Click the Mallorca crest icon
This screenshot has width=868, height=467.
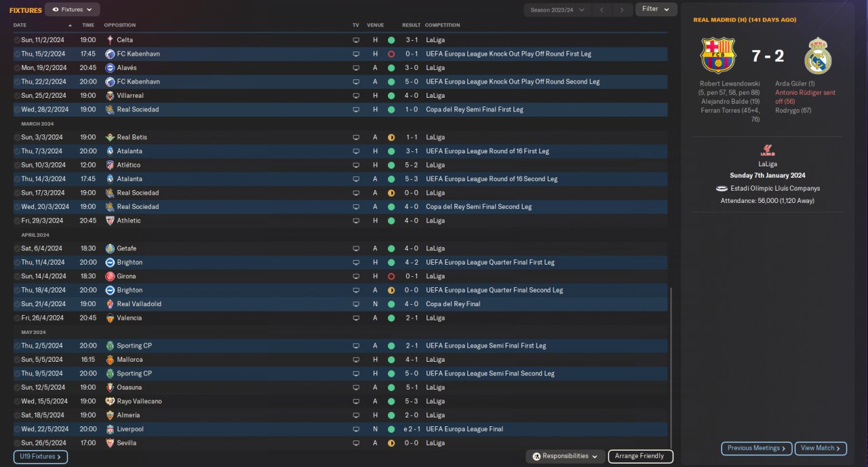click(x=110, y=360)
